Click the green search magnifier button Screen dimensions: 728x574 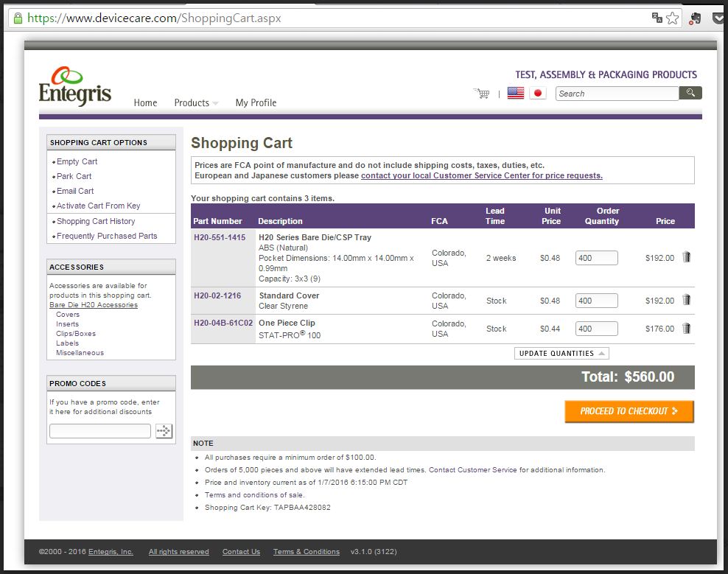690,93
